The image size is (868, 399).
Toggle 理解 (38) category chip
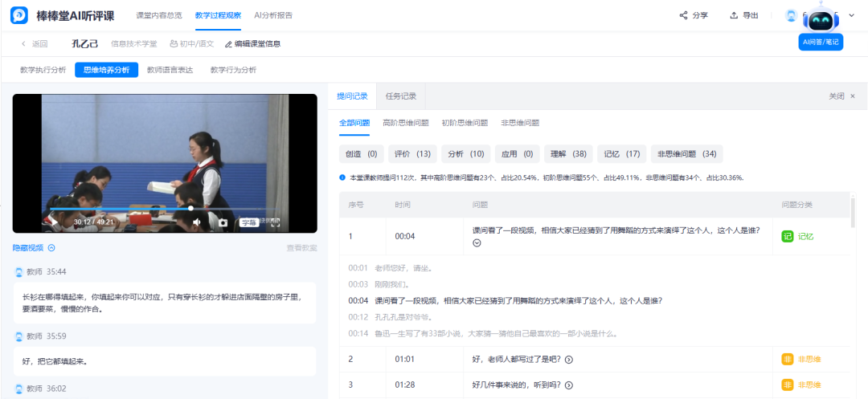point(568,154)
